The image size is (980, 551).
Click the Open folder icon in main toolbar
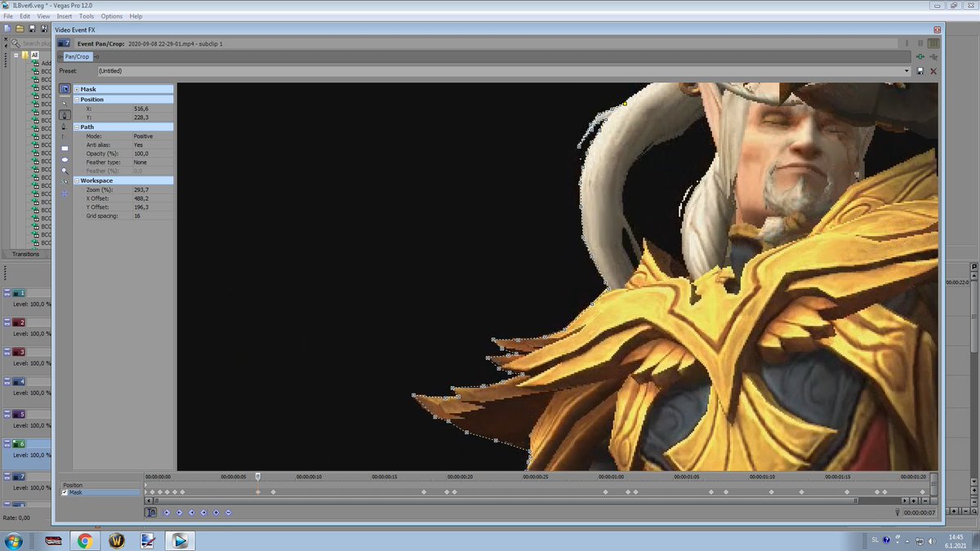pyautogui.click(x=20, y=28)
